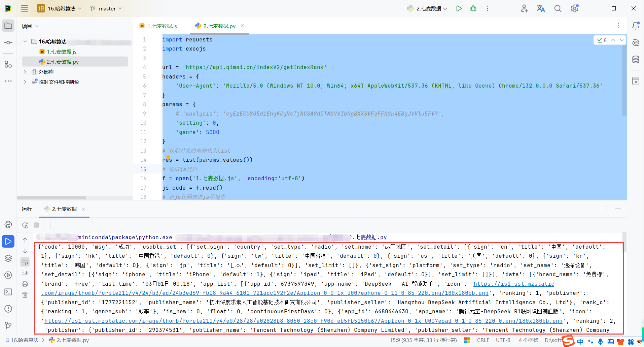Open the AI Assistant tool window
The width and height of the screenshot is (644, 347).
pos(636,42)
